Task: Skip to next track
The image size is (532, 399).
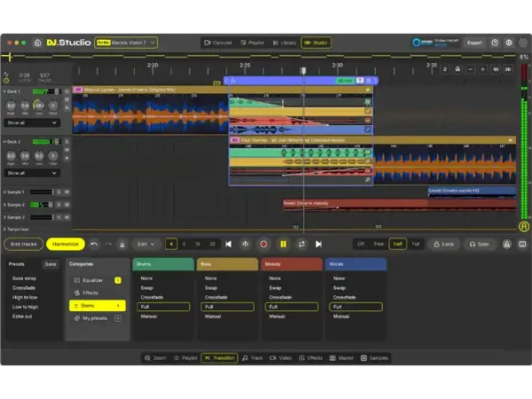Action: click(318, 244)
